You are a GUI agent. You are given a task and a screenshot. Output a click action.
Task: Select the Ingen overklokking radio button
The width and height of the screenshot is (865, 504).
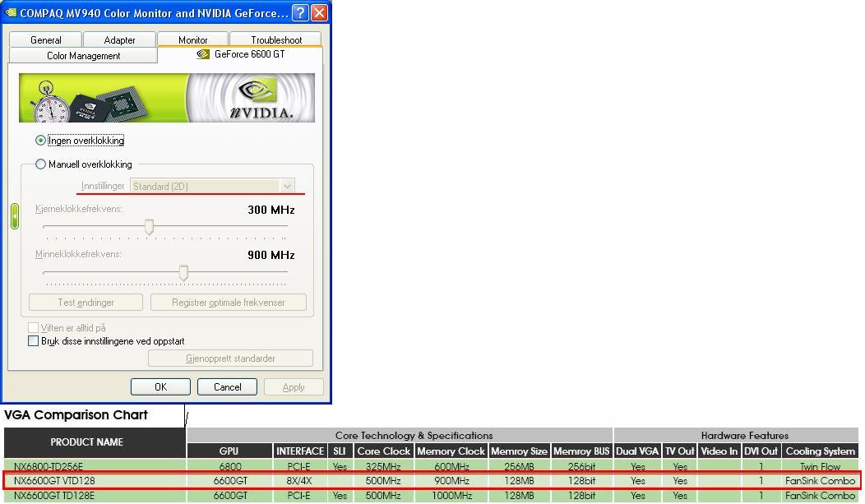(40, 141)
